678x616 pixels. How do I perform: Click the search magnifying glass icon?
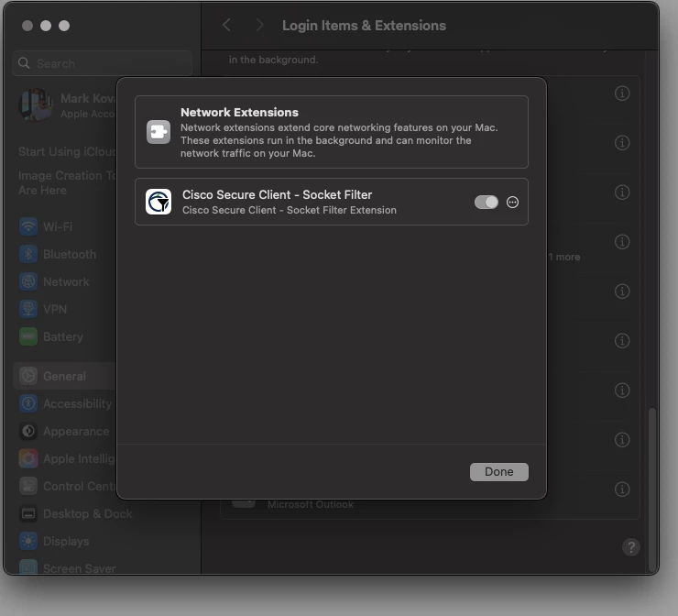(24, 63)
